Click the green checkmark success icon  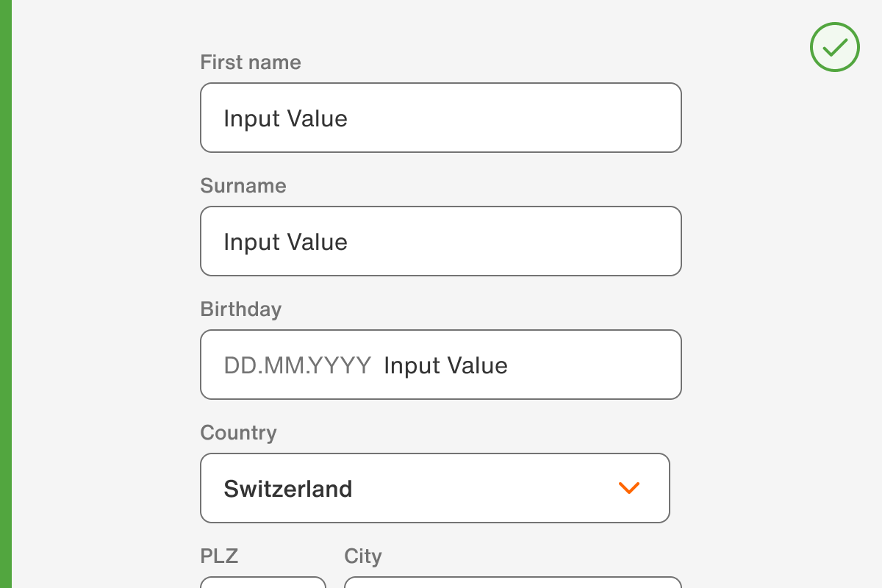tap(834, 46)
